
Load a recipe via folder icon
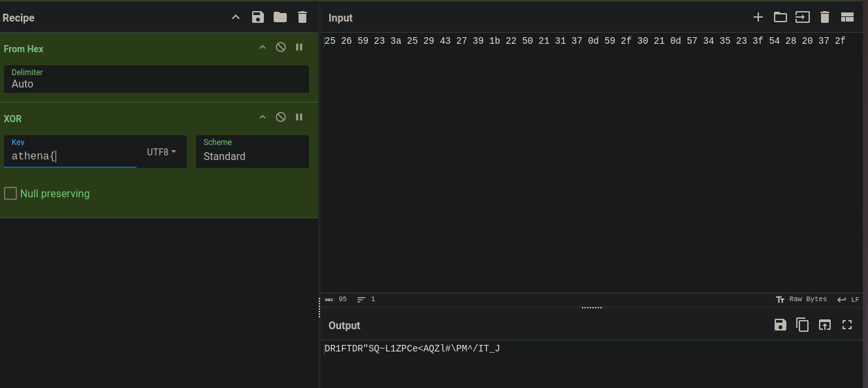[x=280, y=18]
